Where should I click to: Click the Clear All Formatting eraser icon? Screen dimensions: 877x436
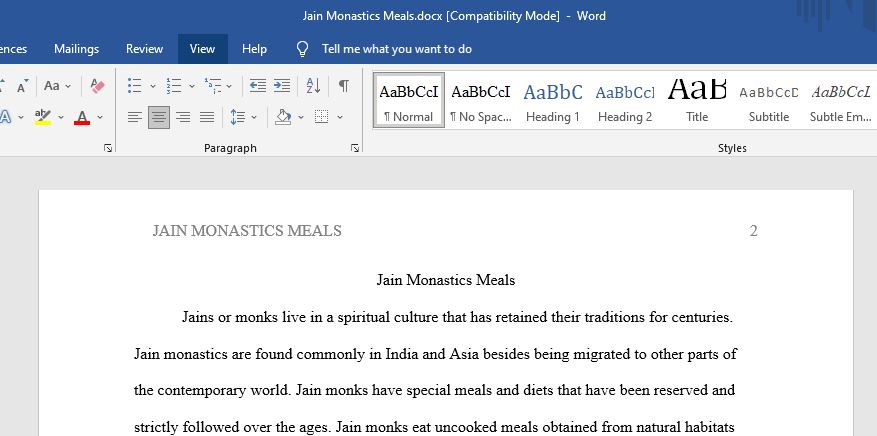click(97, 86)
